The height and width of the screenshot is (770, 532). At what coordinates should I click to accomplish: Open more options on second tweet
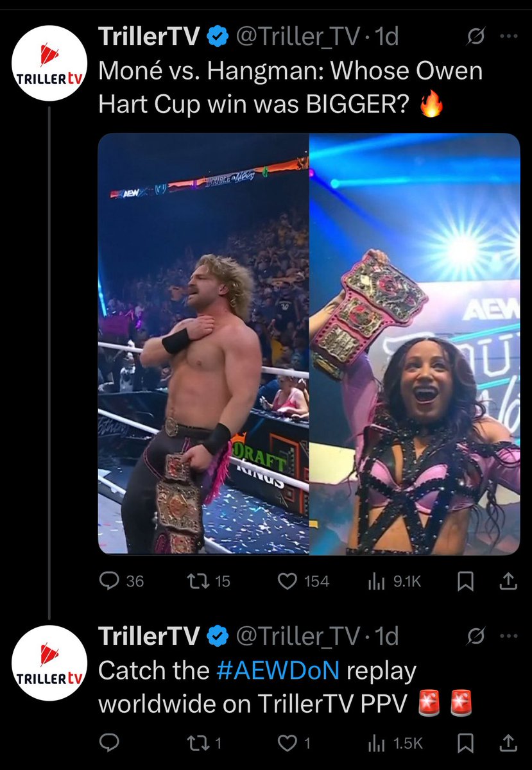coord(508,637)
